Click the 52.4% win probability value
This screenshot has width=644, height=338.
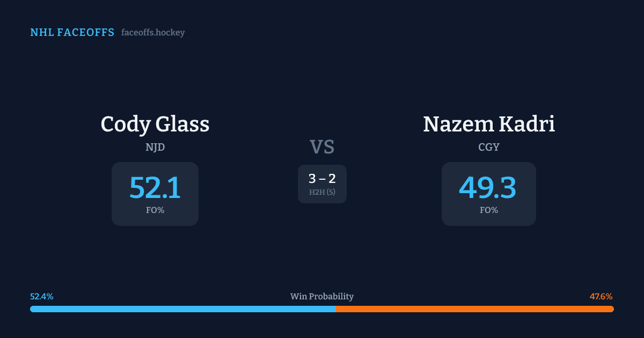(x=42, y=297)
